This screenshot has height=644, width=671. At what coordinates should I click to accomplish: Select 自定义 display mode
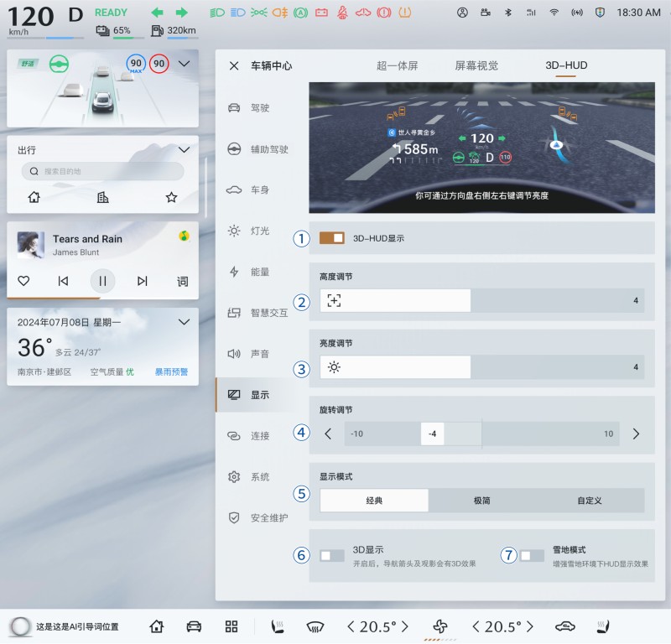point(590,501)
